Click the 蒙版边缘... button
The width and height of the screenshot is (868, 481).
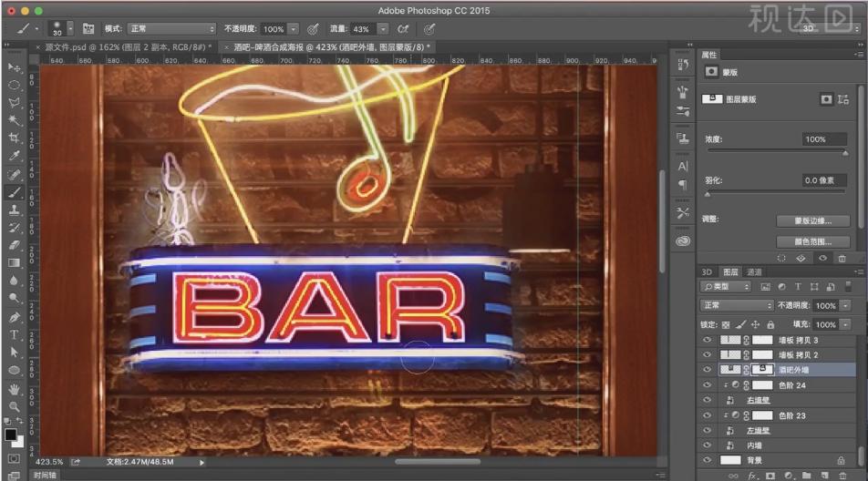(x=813, y=220)
